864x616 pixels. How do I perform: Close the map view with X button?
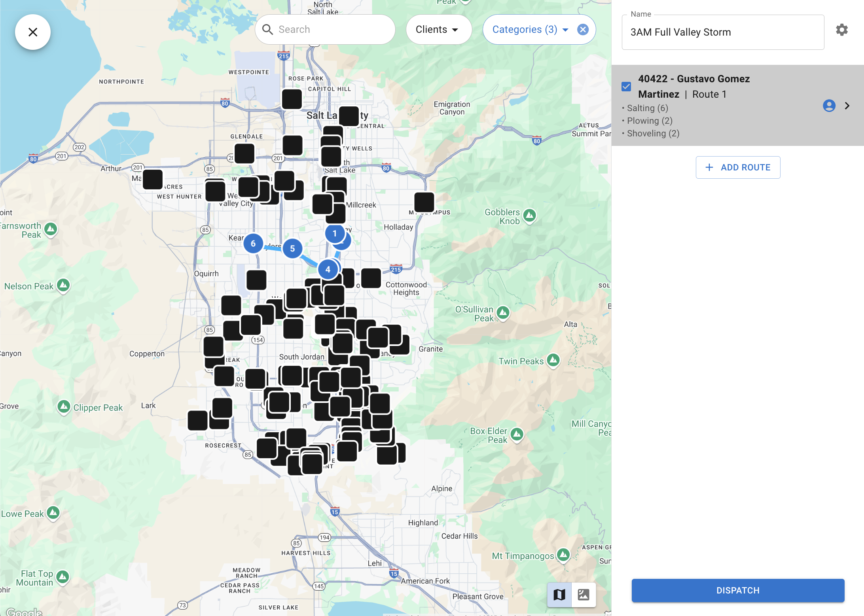tap(33, 32)
